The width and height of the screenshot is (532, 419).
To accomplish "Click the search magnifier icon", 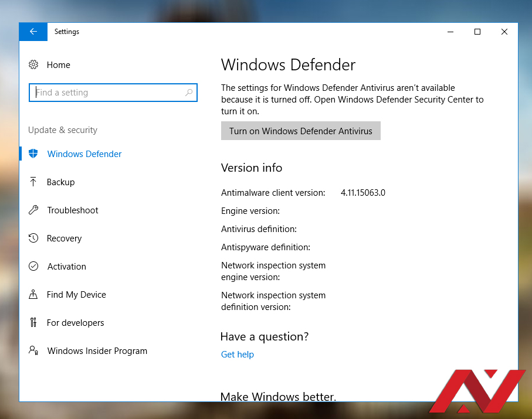I will (189, 92).
